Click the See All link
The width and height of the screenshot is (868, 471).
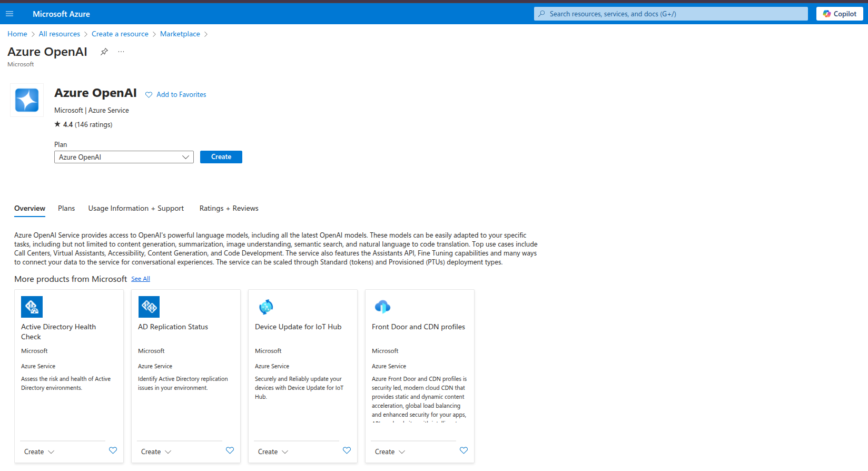[x=141, y=279]
